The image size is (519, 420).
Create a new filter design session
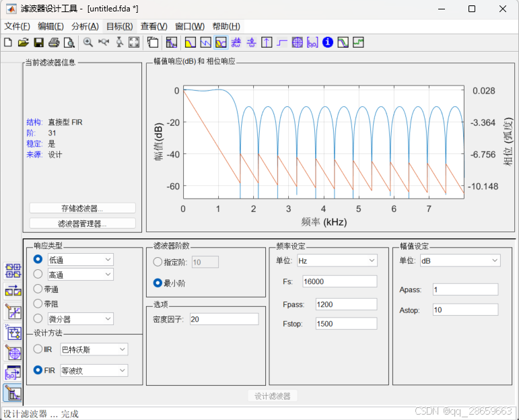pyautogui.click(x=8, y=42)
